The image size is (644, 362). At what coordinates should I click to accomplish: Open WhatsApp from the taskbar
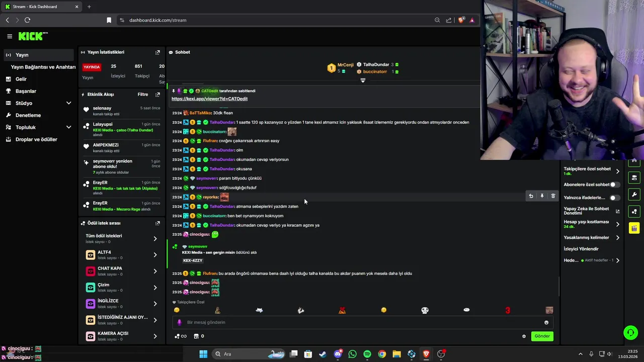tap(352, 354)
